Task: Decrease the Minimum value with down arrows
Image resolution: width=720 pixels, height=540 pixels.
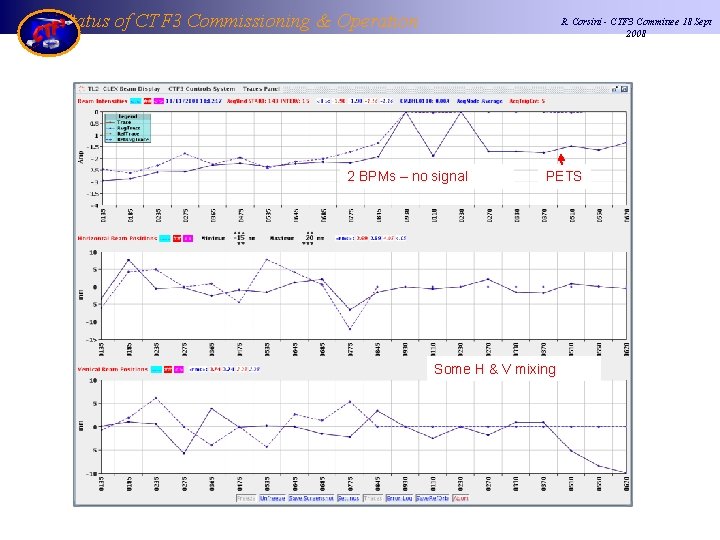Action: coord(240,243)
